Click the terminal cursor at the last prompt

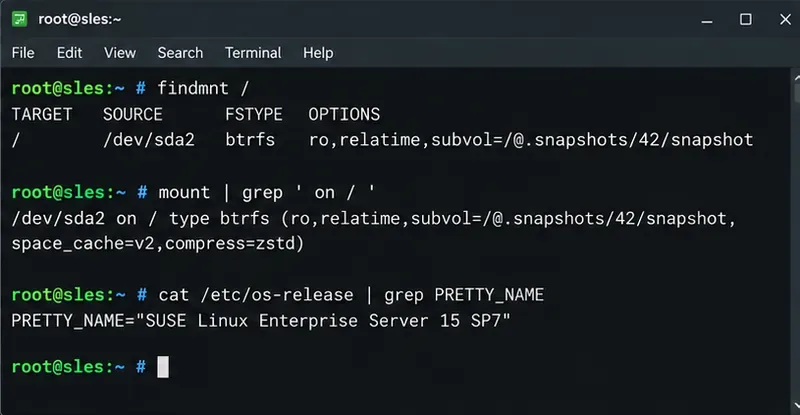163,367
